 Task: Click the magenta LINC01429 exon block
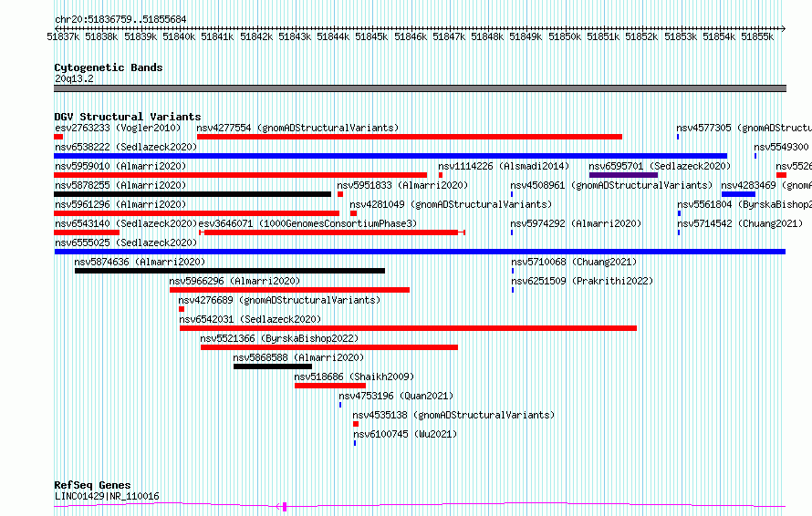285,507
